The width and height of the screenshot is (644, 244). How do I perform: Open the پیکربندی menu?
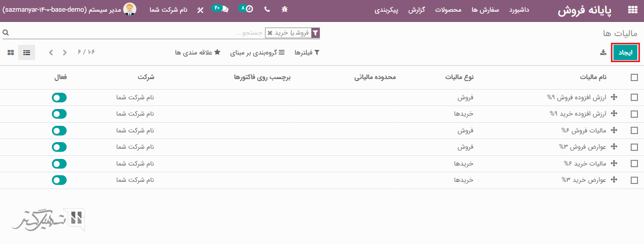(387, 10)
